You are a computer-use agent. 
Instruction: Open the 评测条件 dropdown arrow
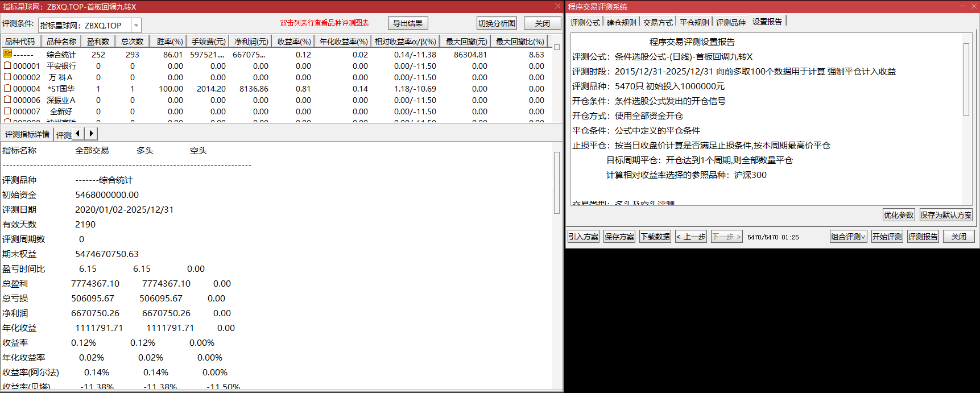click(x=136, y=26)
